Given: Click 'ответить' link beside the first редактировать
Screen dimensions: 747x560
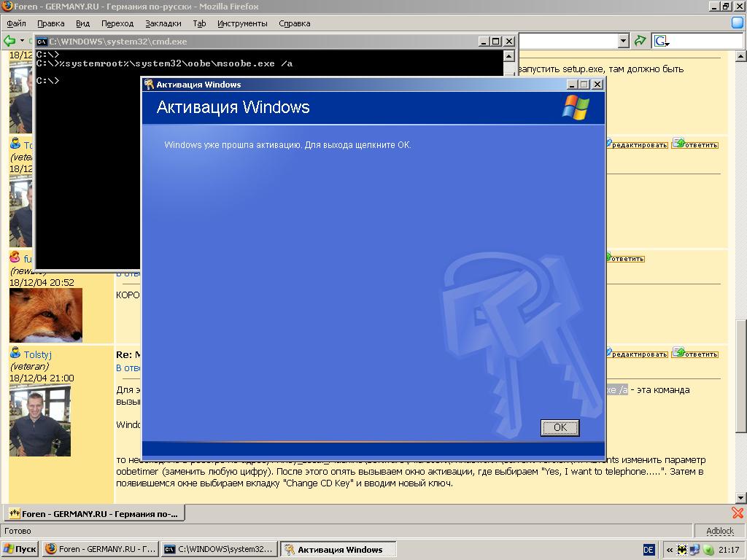Looking at the screenshot, I should point(695,144).
